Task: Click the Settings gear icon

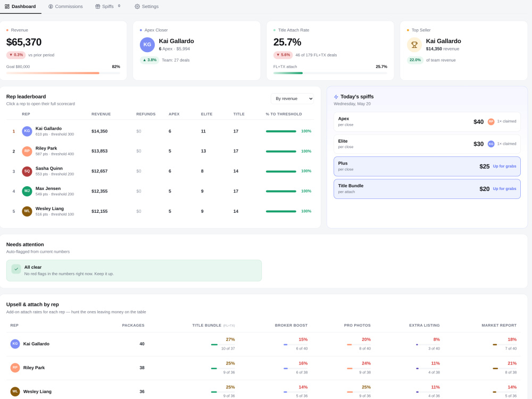Action: click(x=137, y=6)
